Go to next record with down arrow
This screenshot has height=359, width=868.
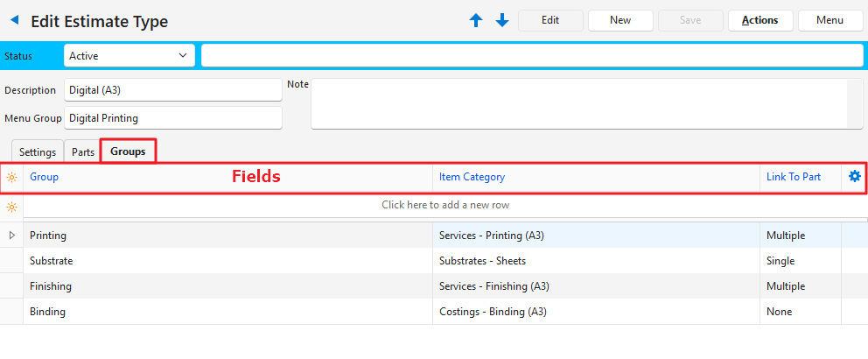[x=502, y=20]
